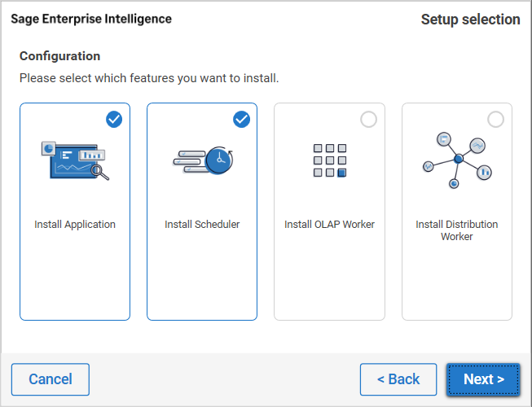
Task: Click the Sage Enterprise Intelligence title
Action: coord(91,19)
